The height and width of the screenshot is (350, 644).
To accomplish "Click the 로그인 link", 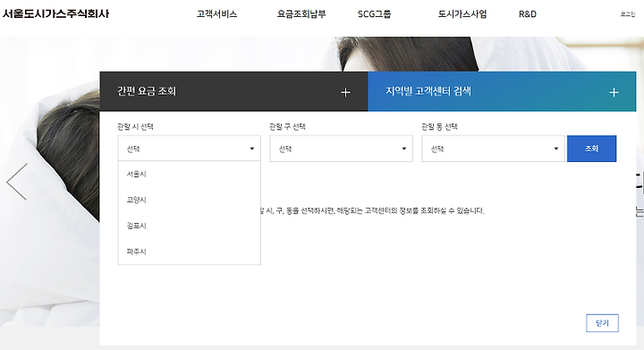I will (628, 14).
